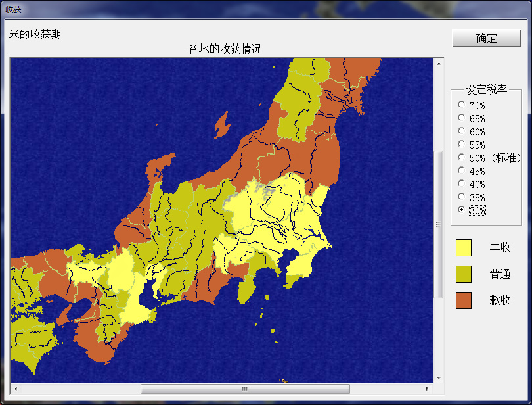532x405 pixels.
Task: Click the small orange island in the sea
Action: click(x=222, y=126)
